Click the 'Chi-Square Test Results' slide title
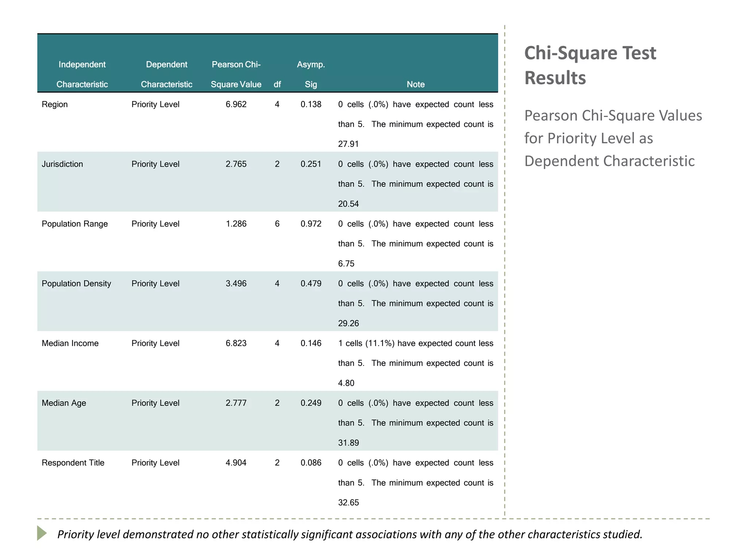 pyautogui.click(x=590, y=66)
